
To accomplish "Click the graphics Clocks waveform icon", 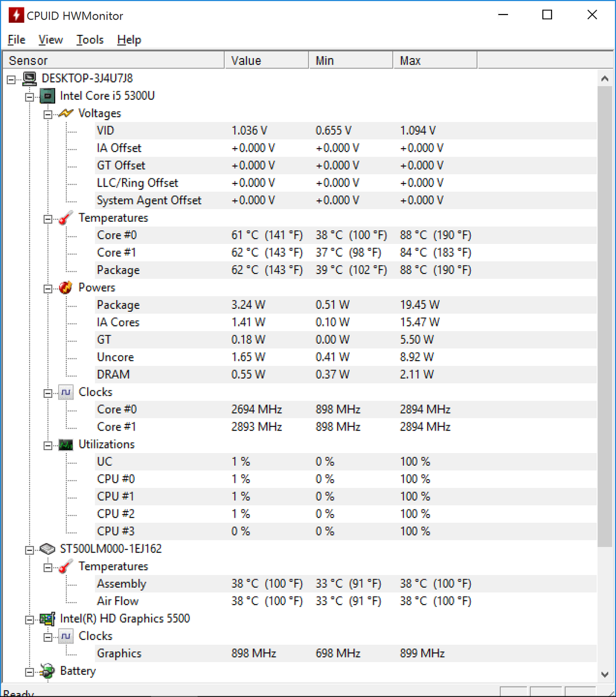I will point(66,636).
